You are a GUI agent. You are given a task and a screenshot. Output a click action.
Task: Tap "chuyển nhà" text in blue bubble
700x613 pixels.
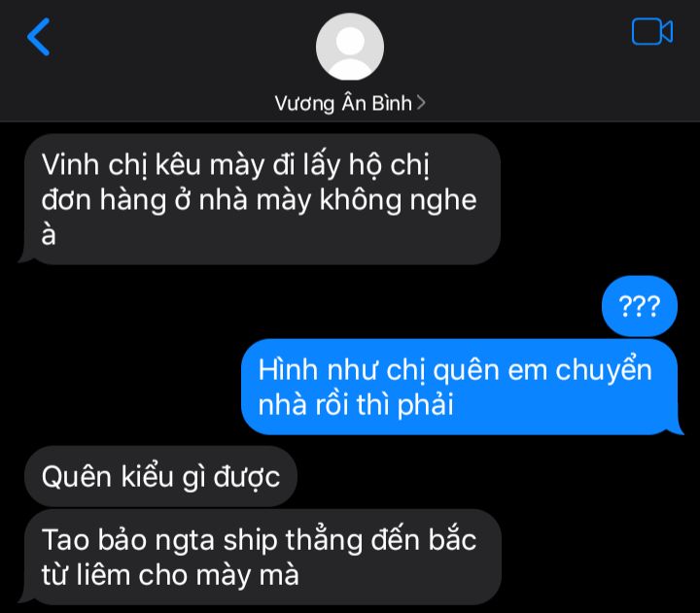tap(455, 387)
